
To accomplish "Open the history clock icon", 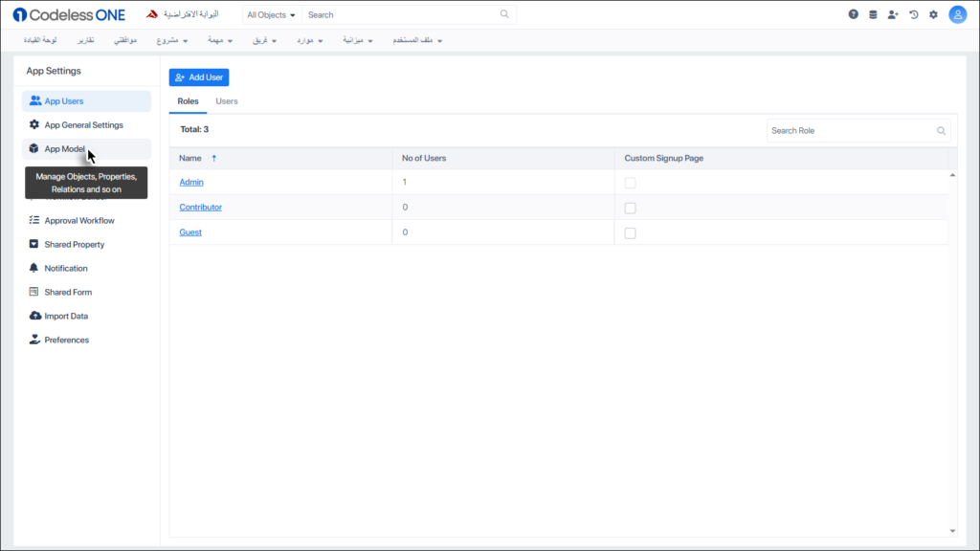I will pyautogui.click(x=914, y=14).
